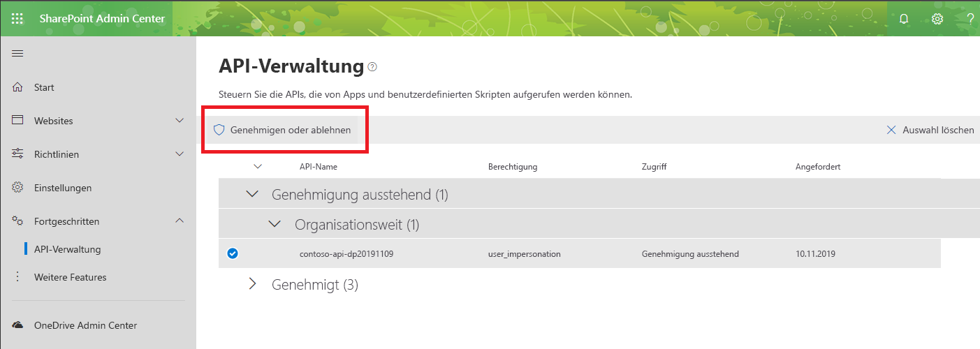Click Genehmigung ausstehend access cell

(690, 254)
